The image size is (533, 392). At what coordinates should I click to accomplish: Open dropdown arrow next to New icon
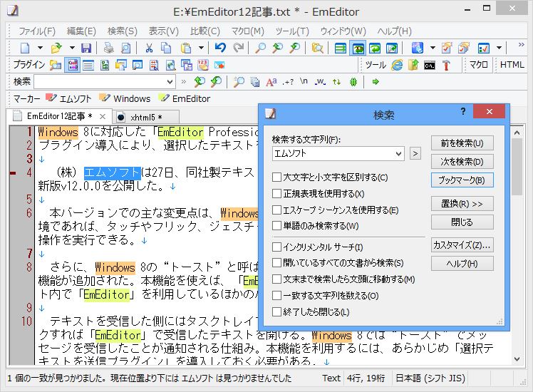(x=40, y=48)
